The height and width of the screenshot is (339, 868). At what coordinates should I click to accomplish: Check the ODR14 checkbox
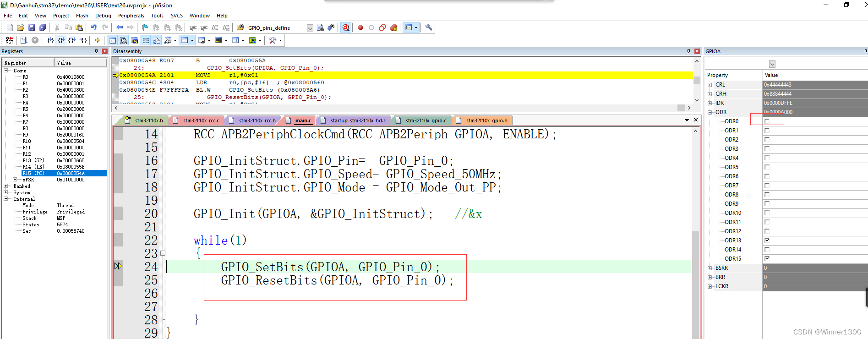coord(767,250)
